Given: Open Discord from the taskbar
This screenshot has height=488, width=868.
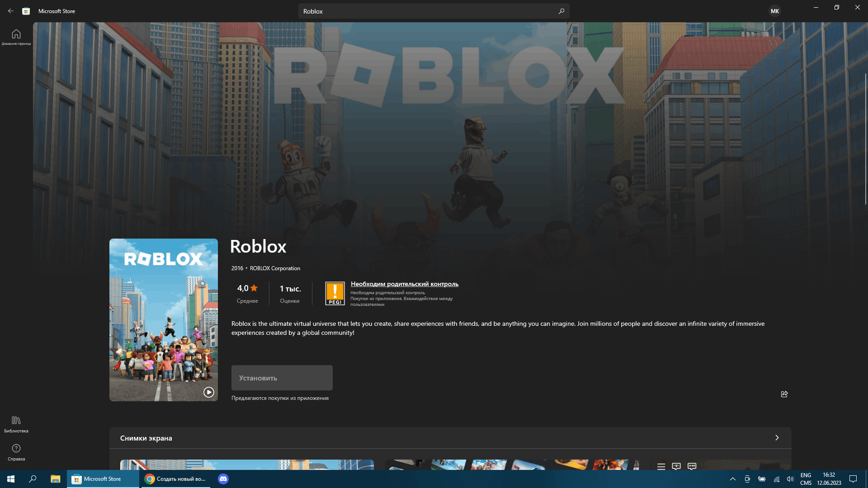Looking at the screenshot, I should 223,479.
